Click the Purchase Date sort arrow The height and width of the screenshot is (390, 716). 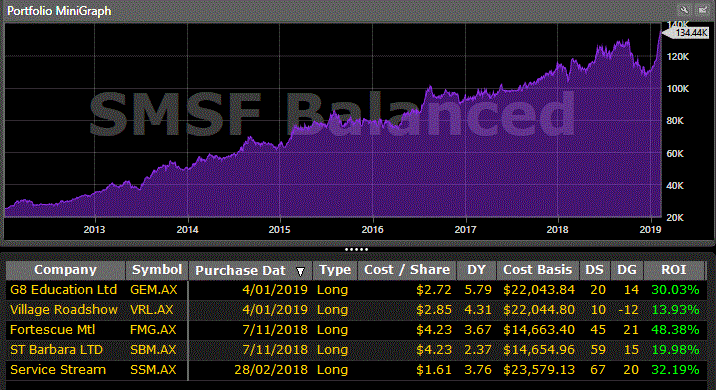(300, 272)
